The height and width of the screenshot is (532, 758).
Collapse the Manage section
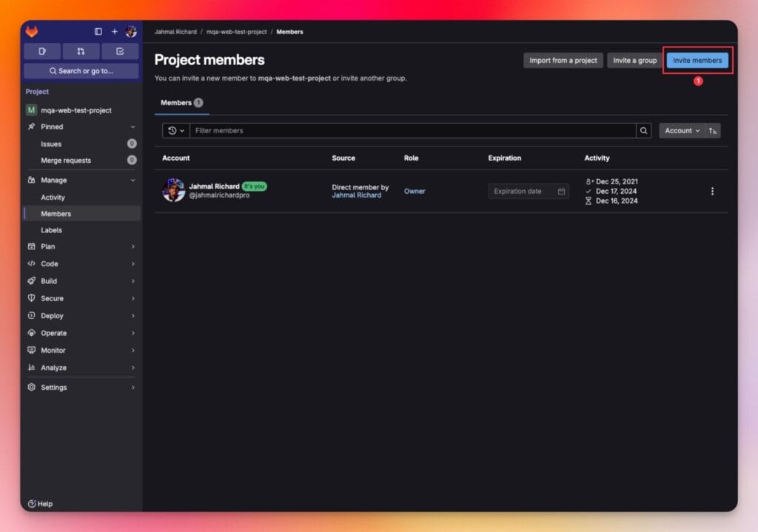point(81,181)
